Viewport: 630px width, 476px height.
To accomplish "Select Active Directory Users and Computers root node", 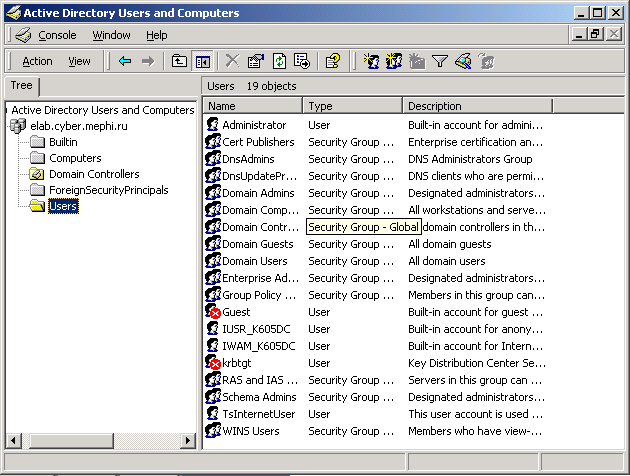I will pos(103,110).
